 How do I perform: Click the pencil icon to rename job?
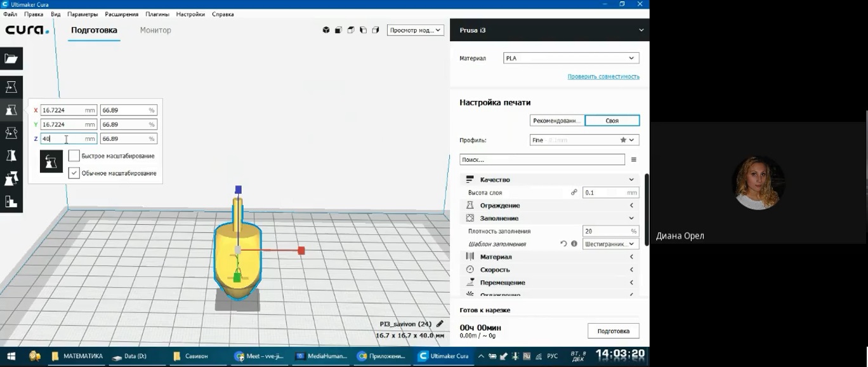[440, 324]
